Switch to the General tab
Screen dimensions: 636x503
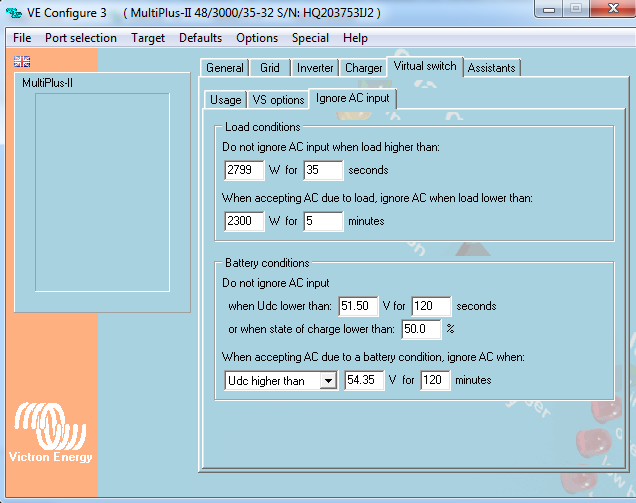coord(224,68)
